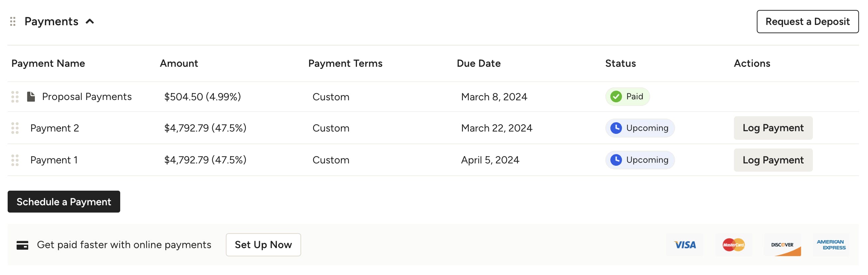The width and height of the screenshot is (868, 275).
Task: Click the Payment 2 row drag handle
Action: (15, 128)
